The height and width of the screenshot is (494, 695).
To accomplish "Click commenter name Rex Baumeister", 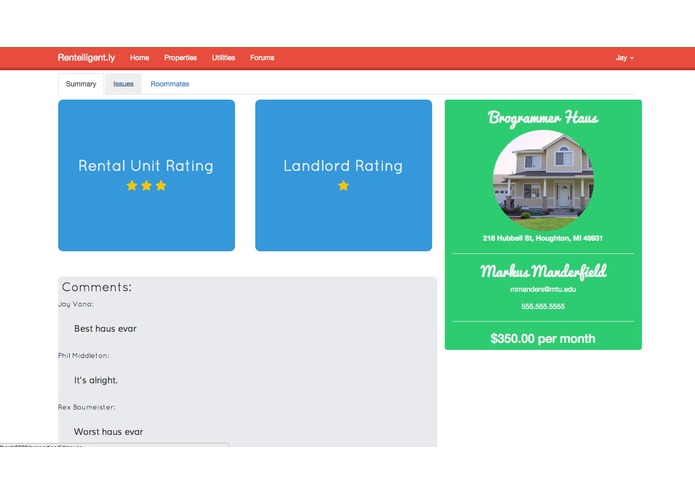I will (86, 407).
